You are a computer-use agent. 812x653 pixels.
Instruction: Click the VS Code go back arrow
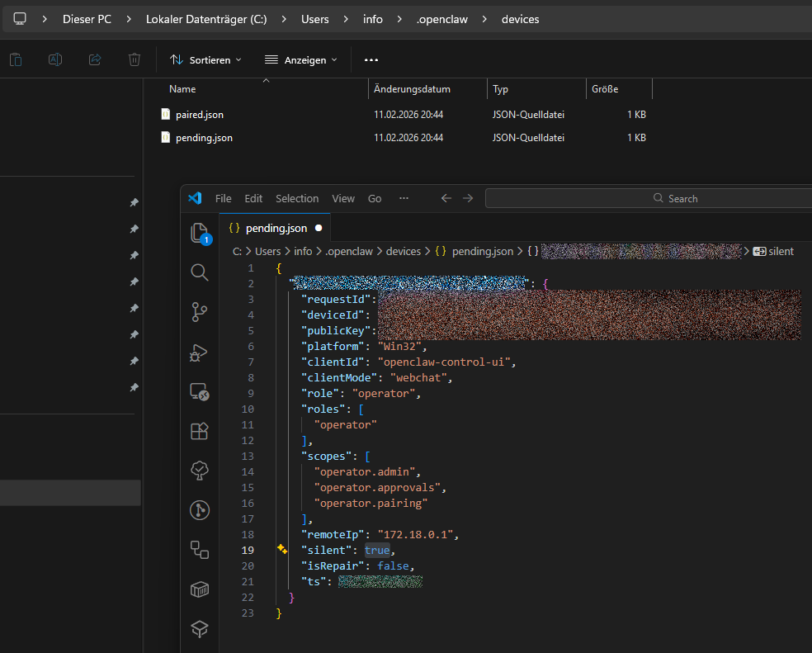(446, 198)
